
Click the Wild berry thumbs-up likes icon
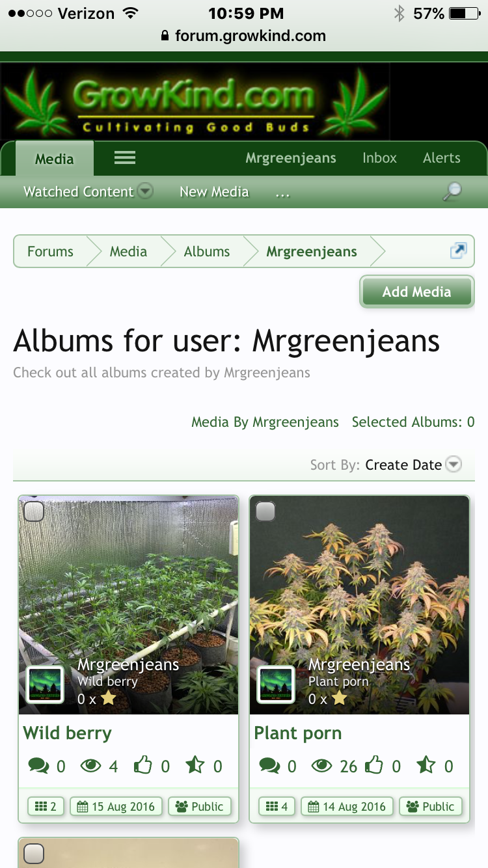point(142,766)
